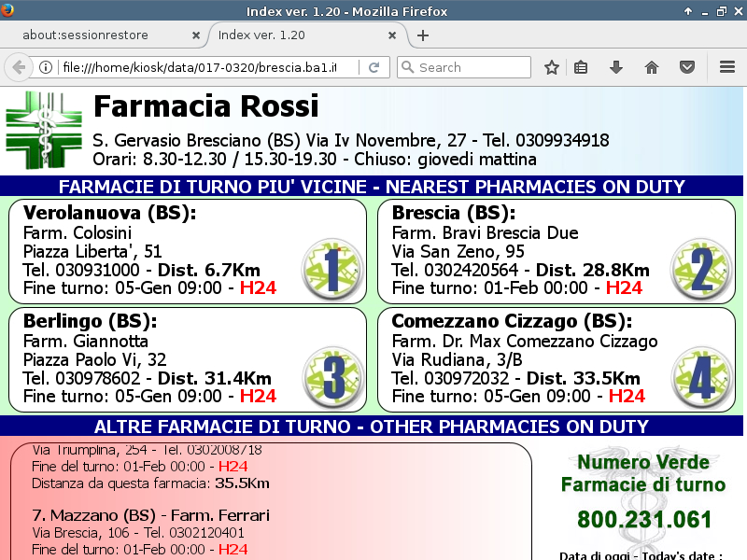Click the number 1 pharmacy badge
Screen dimensions: 747x560
[332, 269]
